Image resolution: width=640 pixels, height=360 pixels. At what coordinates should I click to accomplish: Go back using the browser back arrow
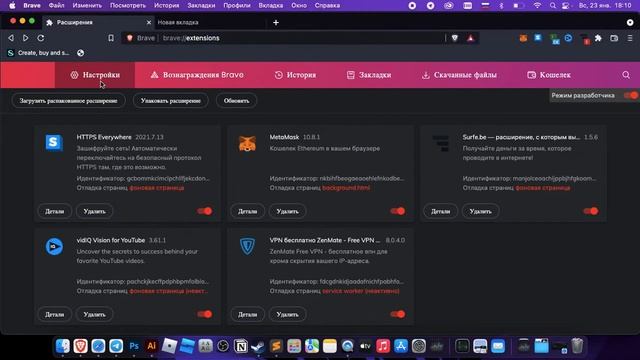point(11,38)
